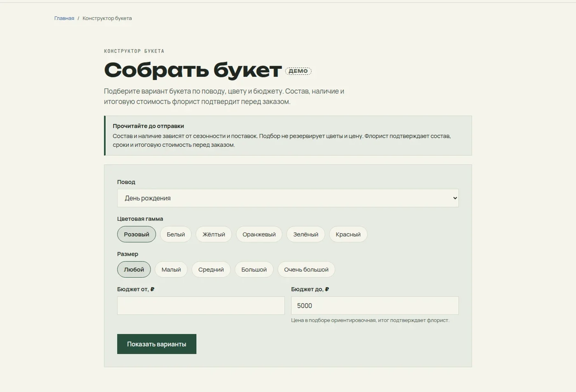Pick the Оранжевый color option

click(x=259, y=234)
